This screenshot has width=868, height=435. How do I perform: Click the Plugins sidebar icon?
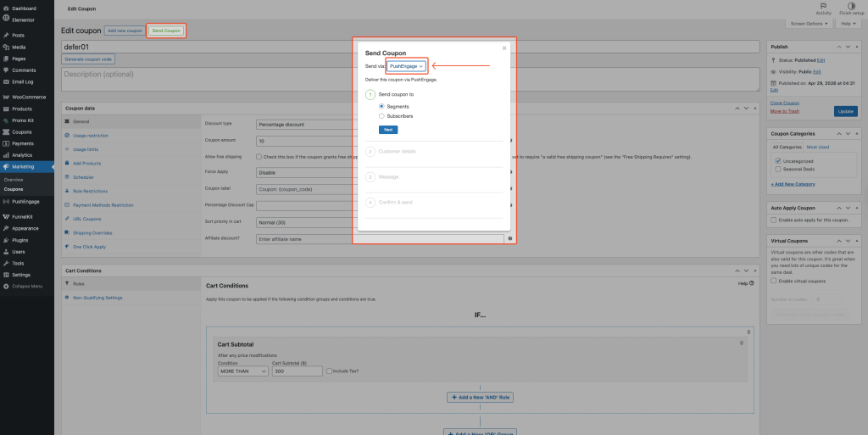pyautogui.click(x=6, y=240)
